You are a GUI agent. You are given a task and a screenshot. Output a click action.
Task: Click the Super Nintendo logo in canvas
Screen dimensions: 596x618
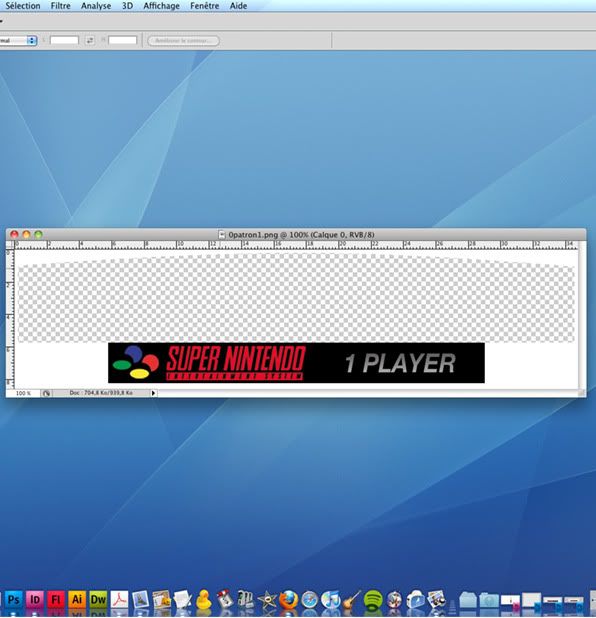pyautogui.click(x=209, y=363)
